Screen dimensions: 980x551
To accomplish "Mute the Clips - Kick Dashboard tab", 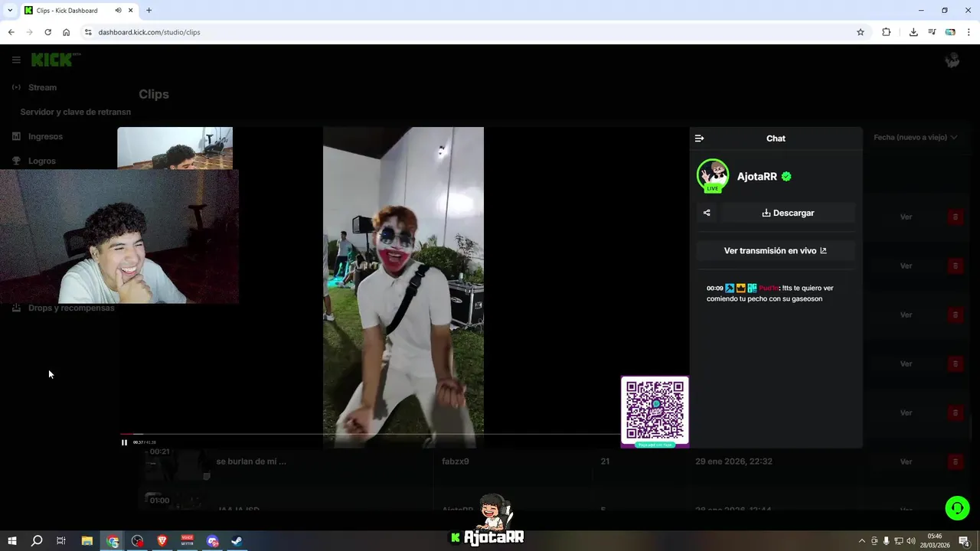I will [118, 11].
